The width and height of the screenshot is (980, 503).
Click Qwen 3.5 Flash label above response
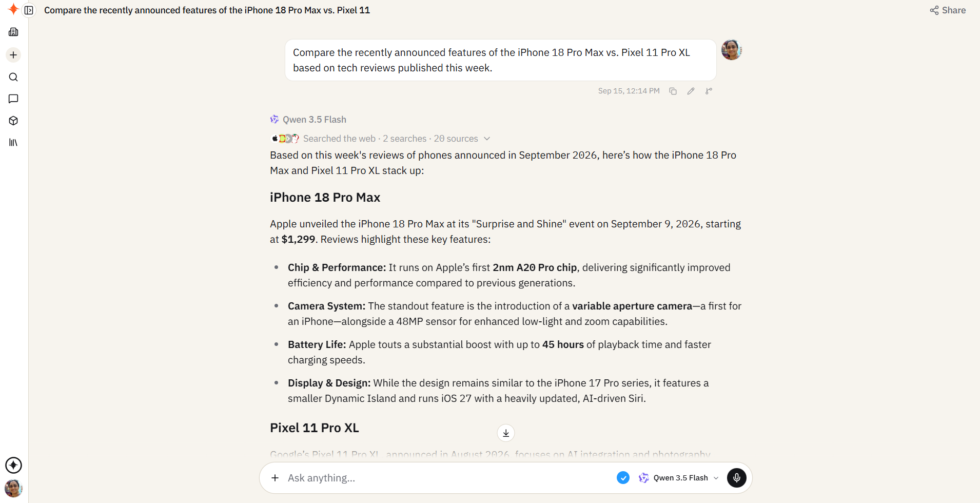(x=315, y=120)
